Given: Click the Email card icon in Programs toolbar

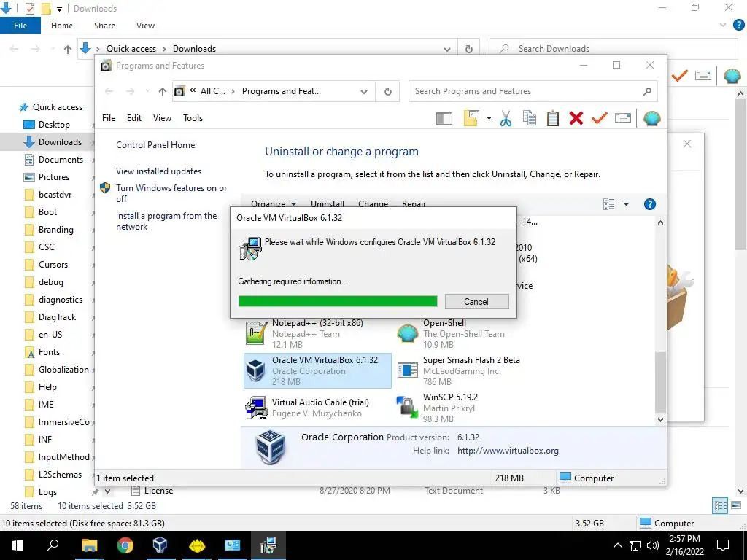Looking at the screenshot, I should (623, 117).
